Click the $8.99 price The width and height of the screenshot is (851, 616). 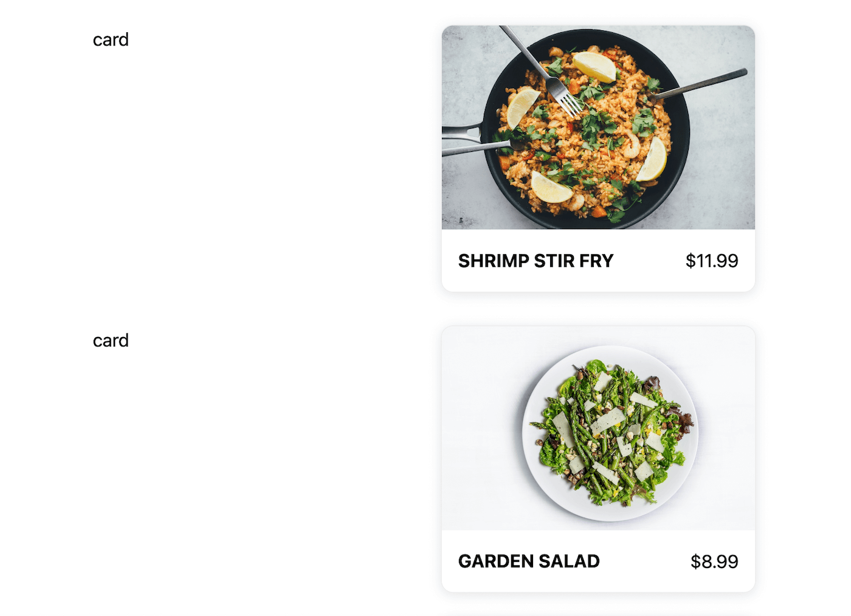tap(714, 561)
